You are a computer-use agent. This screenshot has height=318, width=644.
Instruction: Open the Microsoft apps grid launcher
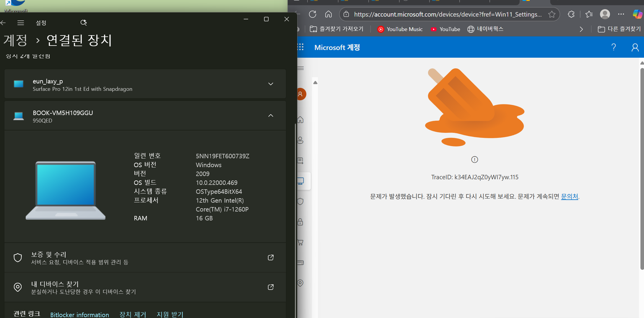[300, 47]
